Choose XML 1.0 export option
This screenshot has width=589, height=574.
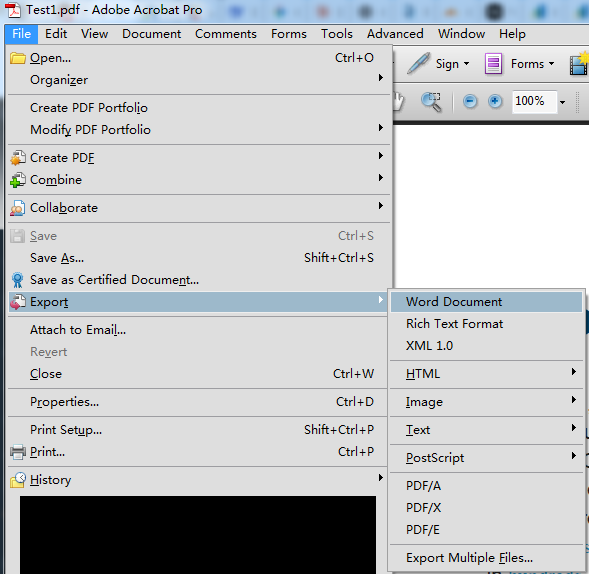coord(486,346)
